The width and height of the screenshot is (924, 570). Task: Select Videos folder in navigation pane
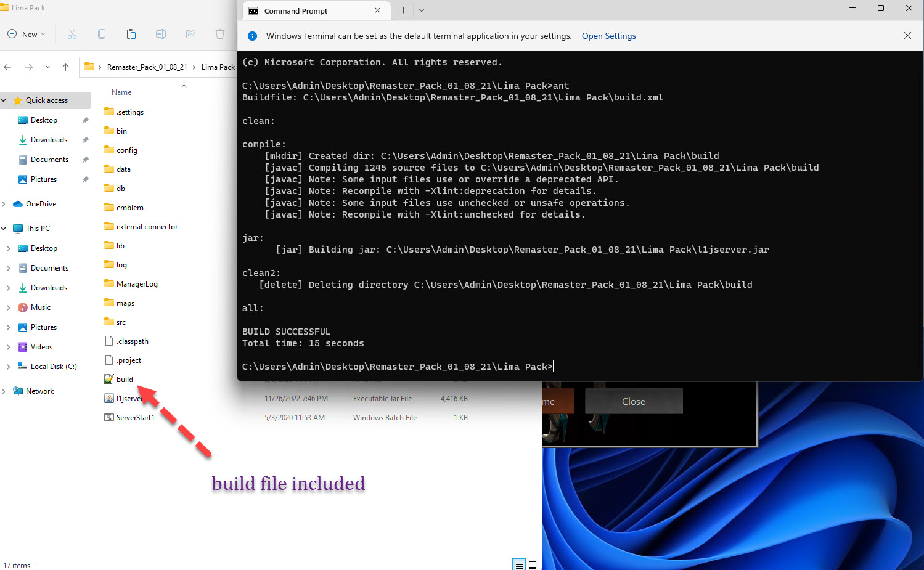41,347
